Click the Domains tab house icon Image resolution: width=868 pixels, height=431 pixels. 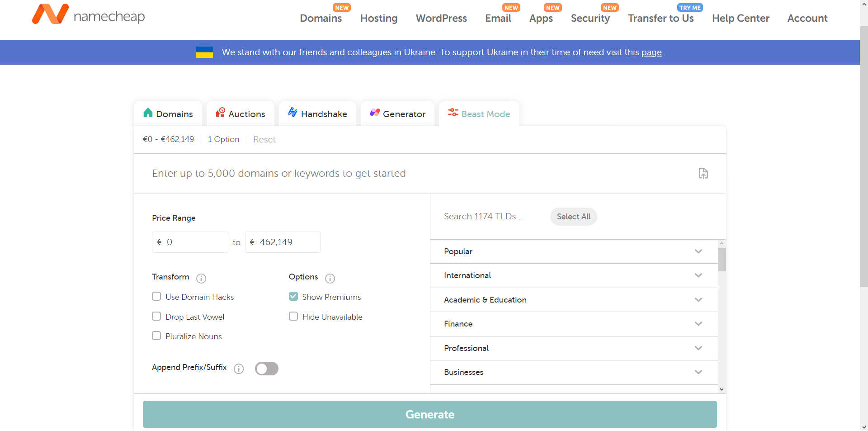[149, 113]
